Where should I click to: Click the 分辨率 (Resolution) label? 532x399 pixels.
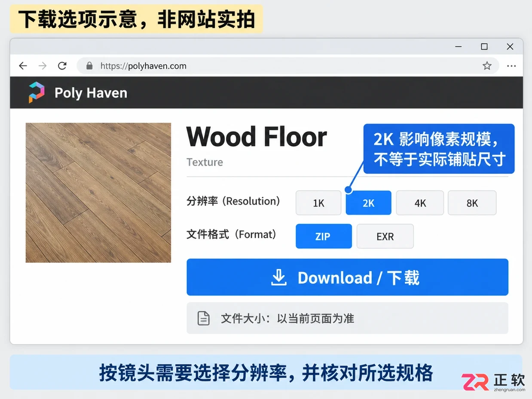[233, 201]
